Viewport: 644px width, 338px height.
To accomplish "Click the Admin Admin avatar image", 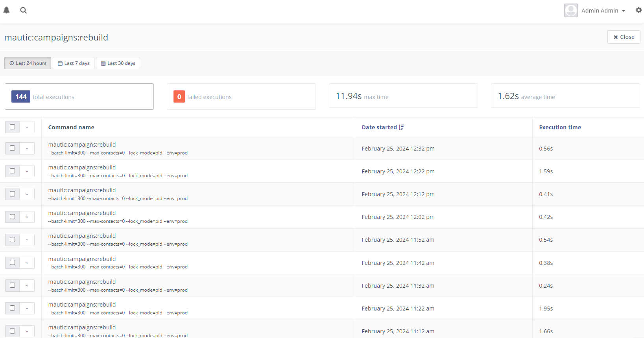I will pos(571,11).
